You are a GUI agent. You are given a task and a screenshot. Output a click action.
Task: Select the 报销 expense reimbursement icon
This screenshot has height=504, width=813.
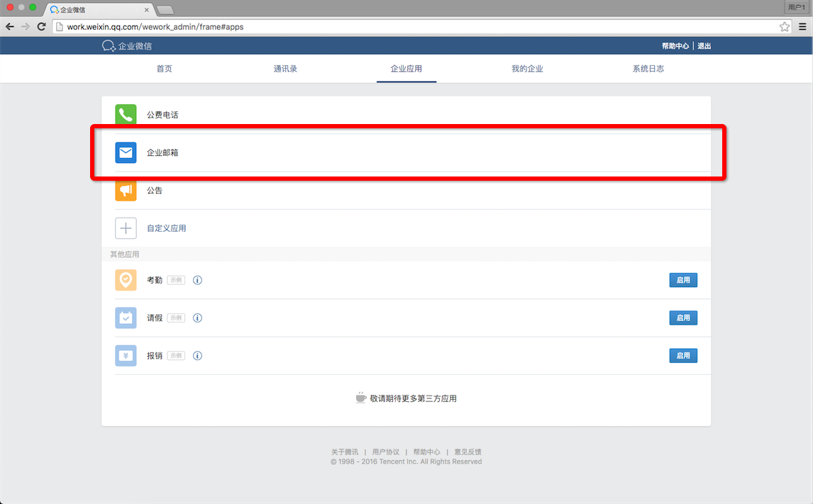click(126, 355)
